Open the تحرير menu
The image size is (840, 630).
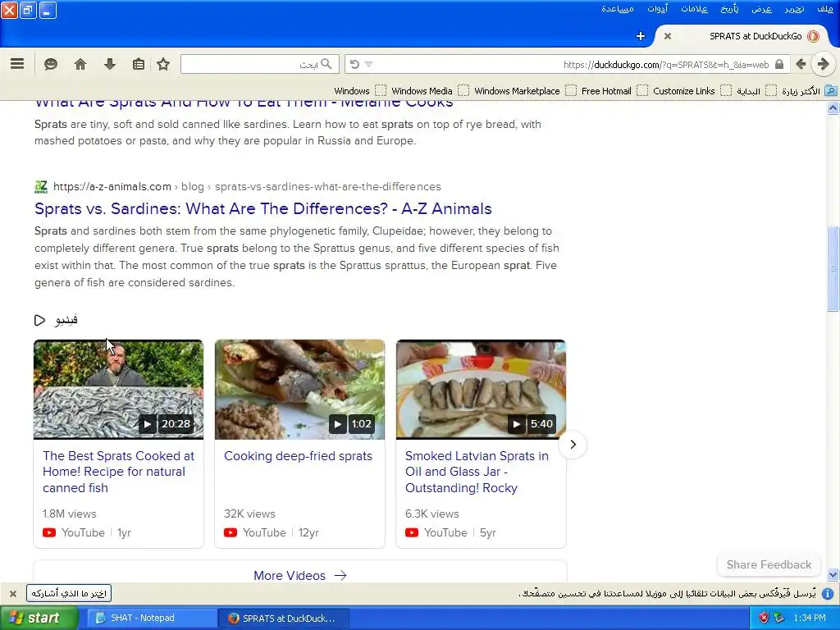point(794,9)
